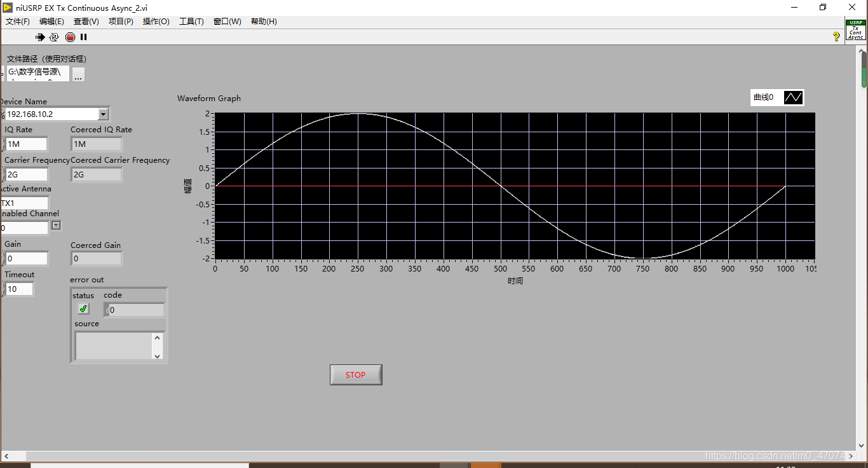Click the Coerced Gain indicator
This screenshot has width=868, height=468.
97,258
